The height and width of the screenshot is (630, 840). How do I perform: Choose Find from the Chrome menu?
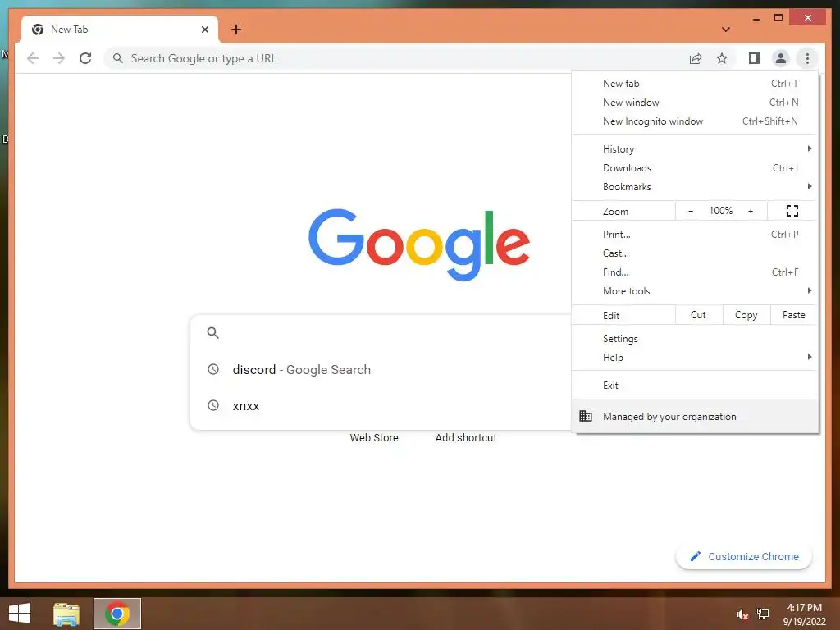point(695,272)
